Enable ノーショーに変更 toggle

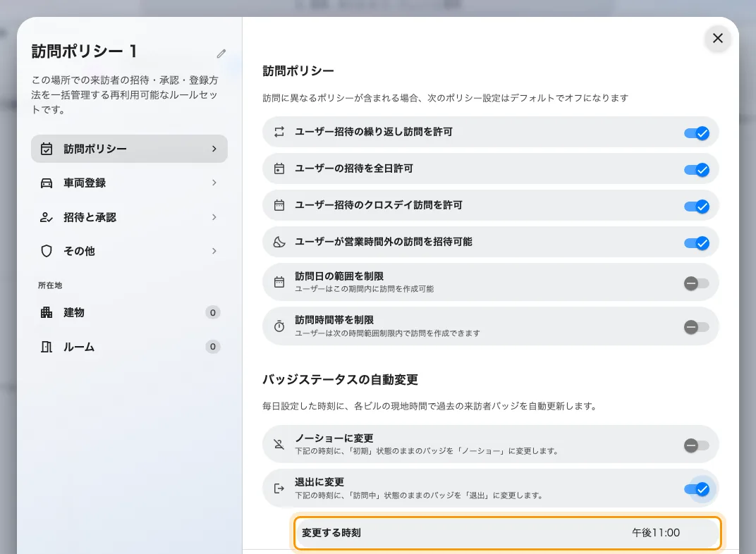coord(697,445)
